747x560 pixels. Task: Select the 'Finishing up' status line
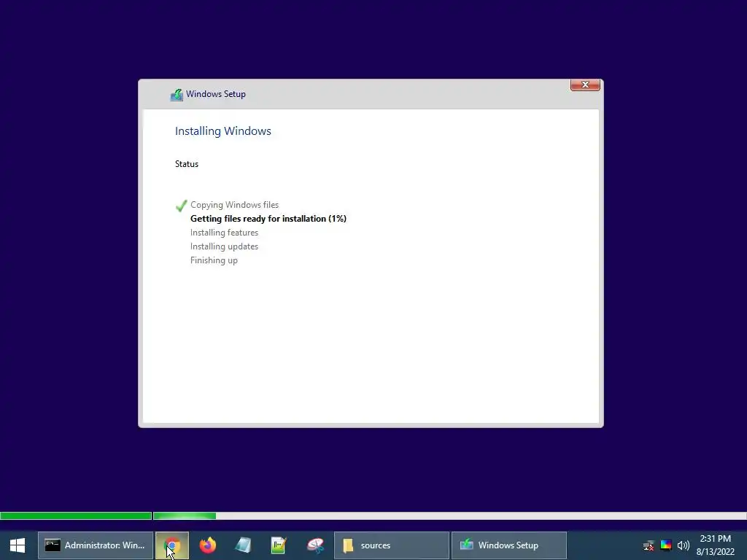pos(214,260)
